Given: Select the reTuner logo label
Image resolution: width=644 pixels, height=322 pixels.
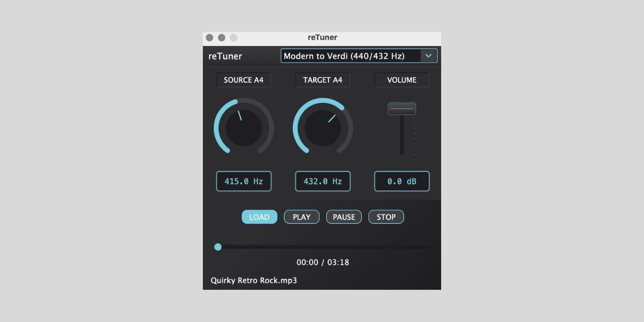Looking at the screenshot, I should (x=224, y=56).
